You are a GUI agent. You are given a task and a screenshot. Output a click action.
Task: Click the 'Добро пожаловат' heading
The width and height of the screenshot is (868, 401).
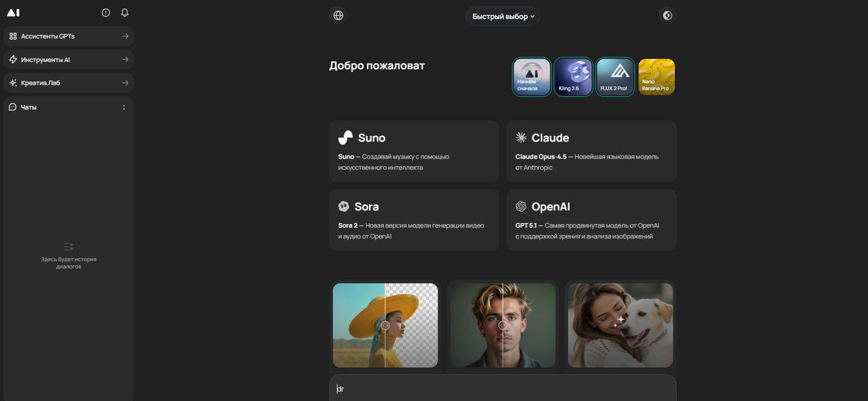click(377, 66)
